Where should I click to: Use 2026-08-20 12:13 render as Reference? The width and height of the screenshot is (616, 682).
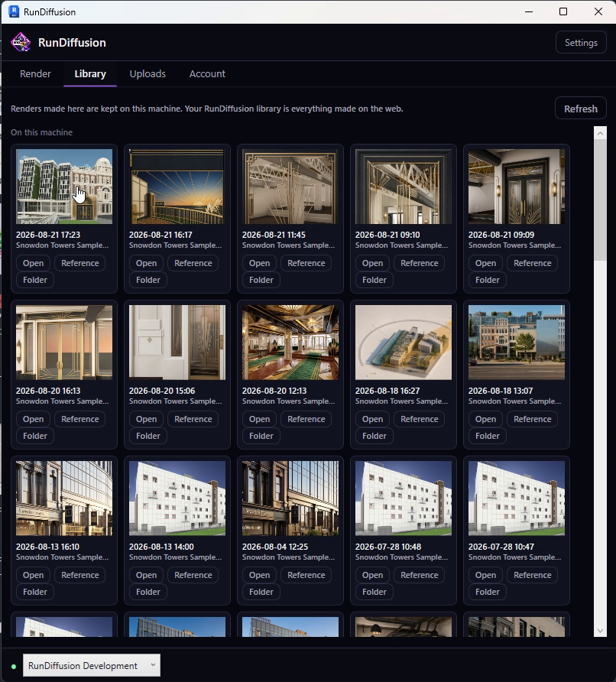point(306,419)
